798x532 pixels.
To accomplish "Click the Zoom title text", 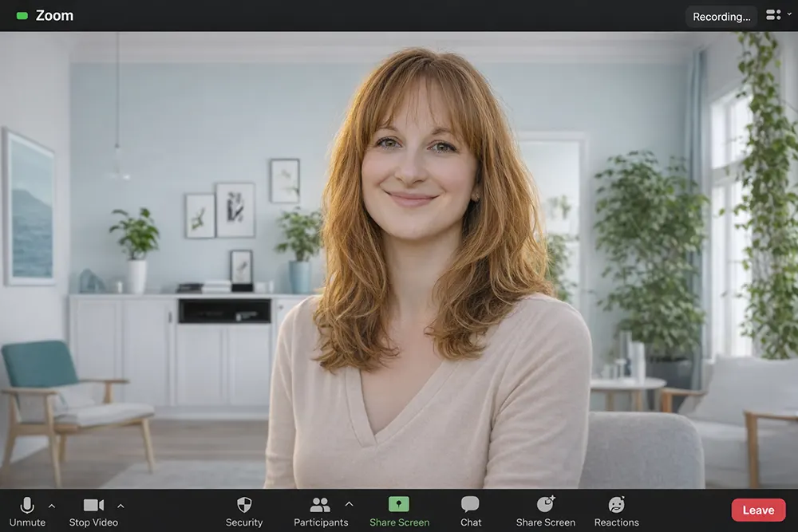I will (54, 16).
